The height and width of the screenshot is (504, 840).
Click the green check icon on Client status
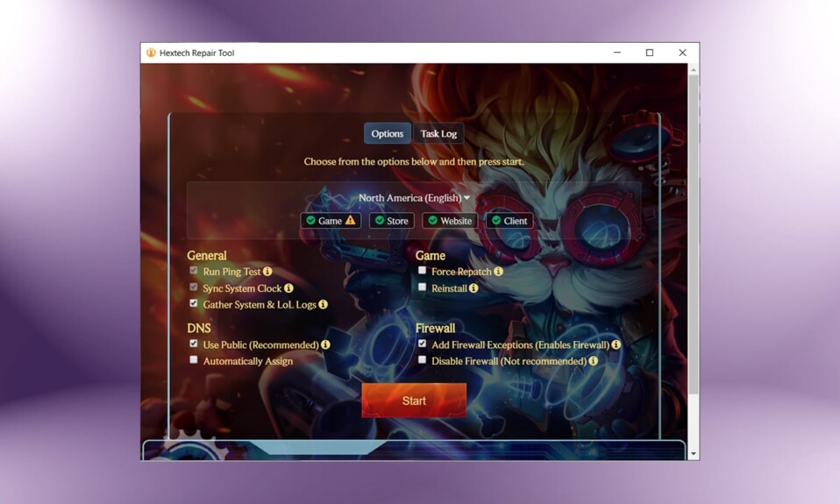[496, 220]
